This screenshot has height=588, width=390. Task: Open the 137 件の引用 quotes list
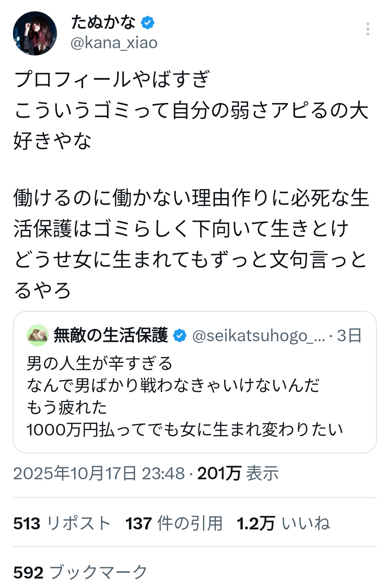click(x=174, y=523)
